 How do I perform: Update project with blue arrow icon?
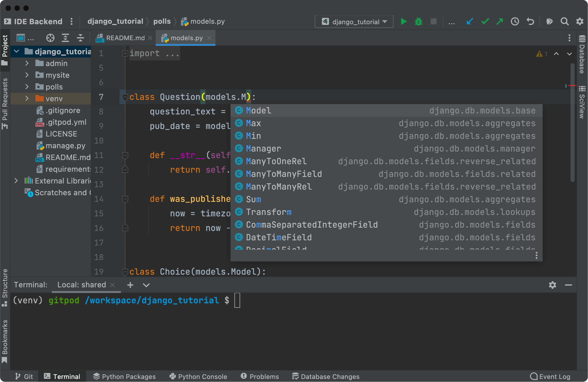pos(470,22)
